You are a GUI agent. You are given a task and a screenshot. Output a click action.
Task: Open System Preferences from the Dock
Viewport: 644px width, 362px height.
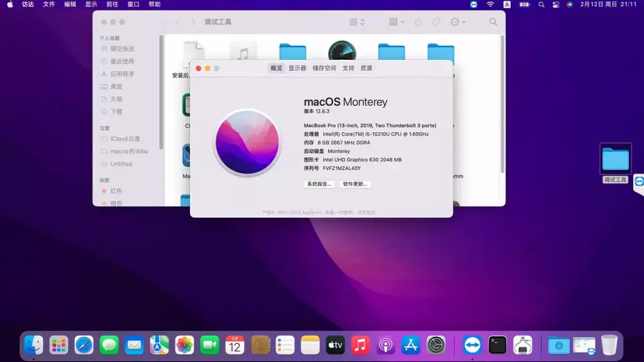pos(436,345)
